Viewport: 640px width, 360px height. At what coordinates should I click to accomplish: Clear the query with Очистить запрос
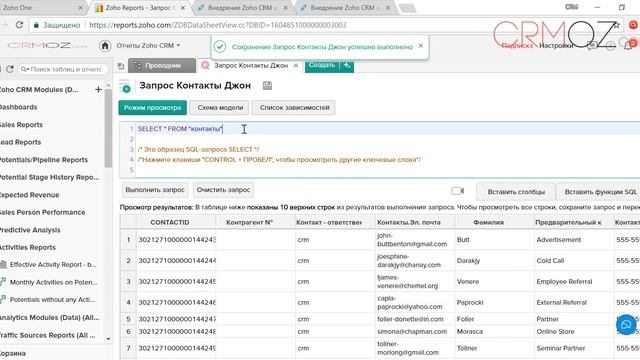[223, 190]
